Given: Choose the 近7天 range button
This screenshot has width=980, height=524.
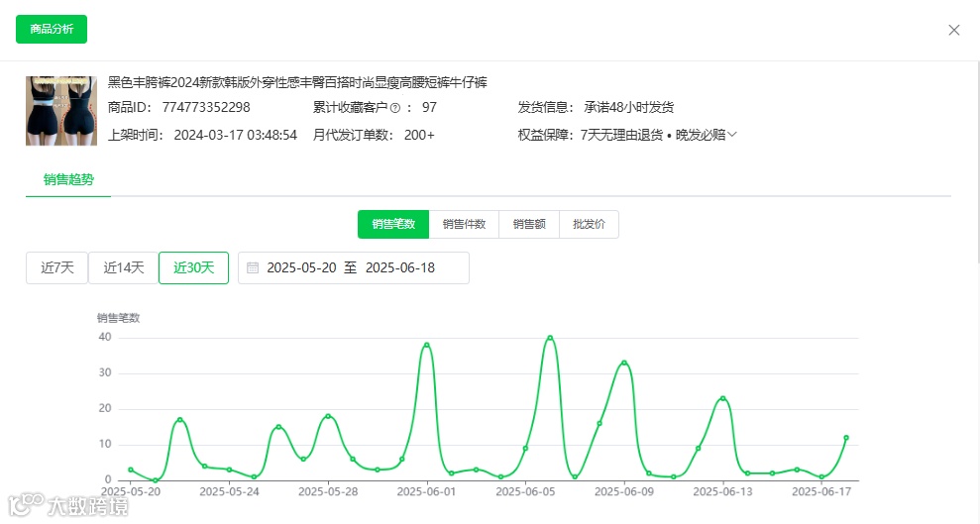Looking at the screenshot, I should [x=56, y=267].
